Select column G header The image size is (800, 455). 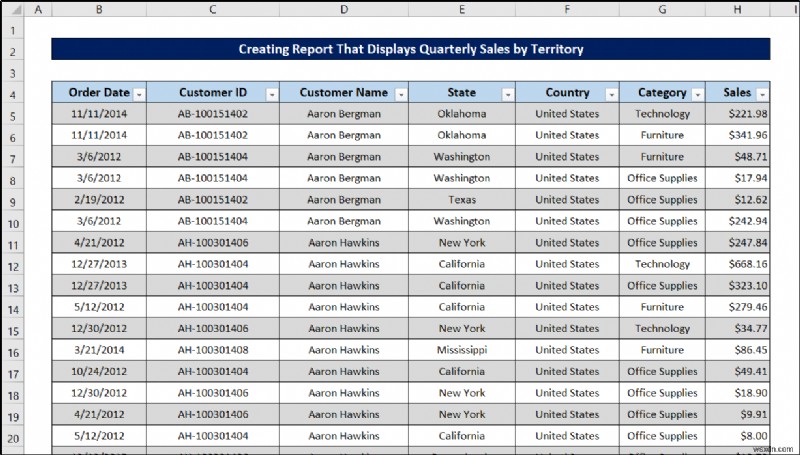[x=662, y=9]
